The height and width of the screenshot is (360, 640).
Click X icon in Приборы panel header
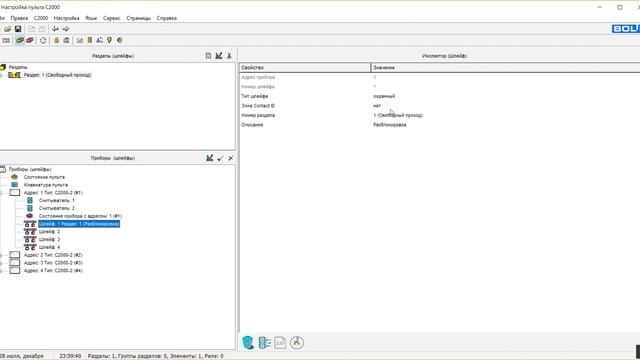(231, 158)
